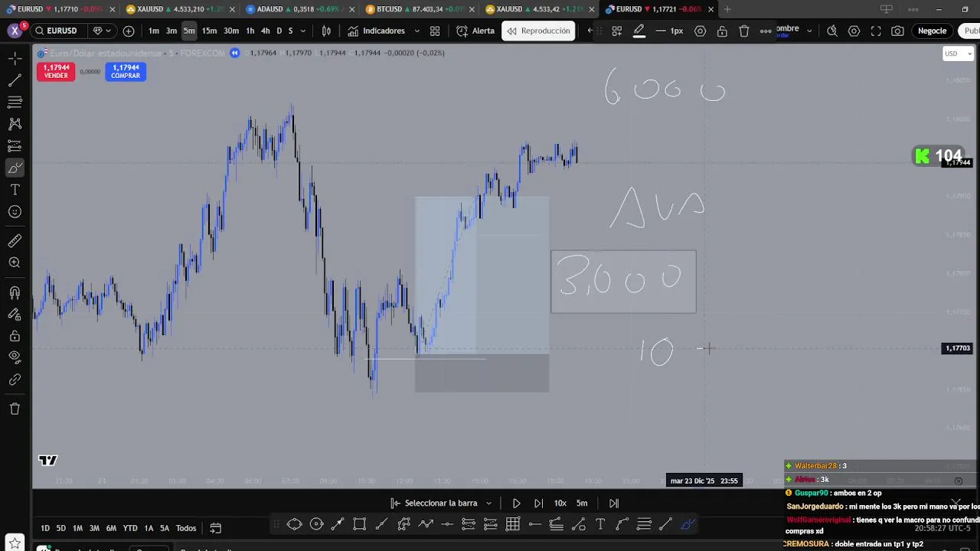Click the red VENDER sell button
Viewport: 980px width, 551px height.
56,71
